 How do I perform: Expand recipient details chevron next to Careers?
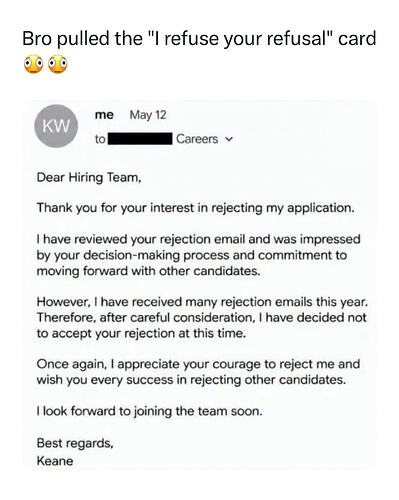(x=229, y=139)
